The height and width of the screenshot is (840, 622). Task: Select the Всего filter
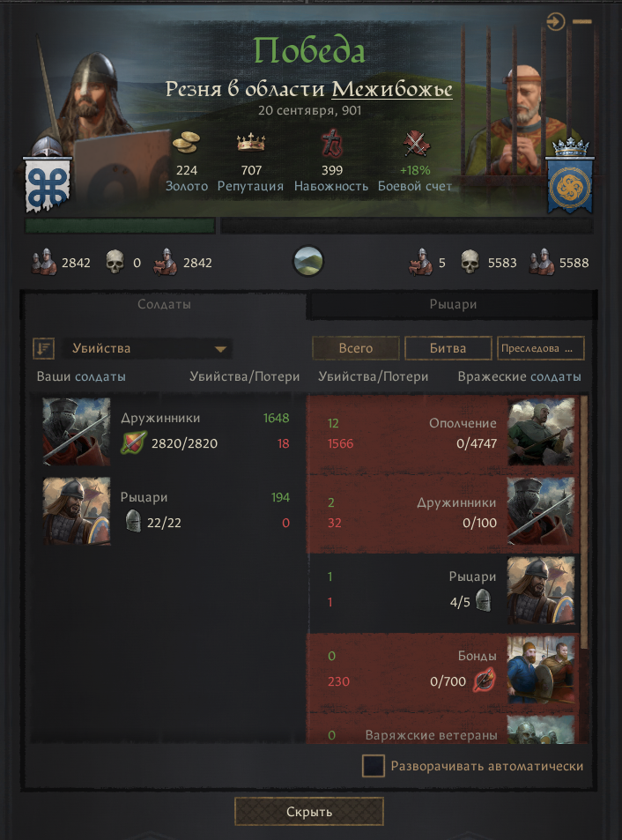(x=355, y=348)
